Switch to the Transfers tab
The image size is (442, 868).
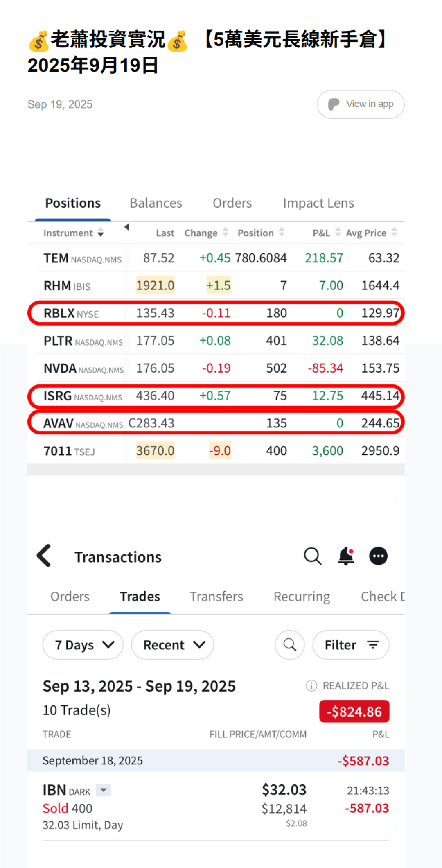(216, 597)
